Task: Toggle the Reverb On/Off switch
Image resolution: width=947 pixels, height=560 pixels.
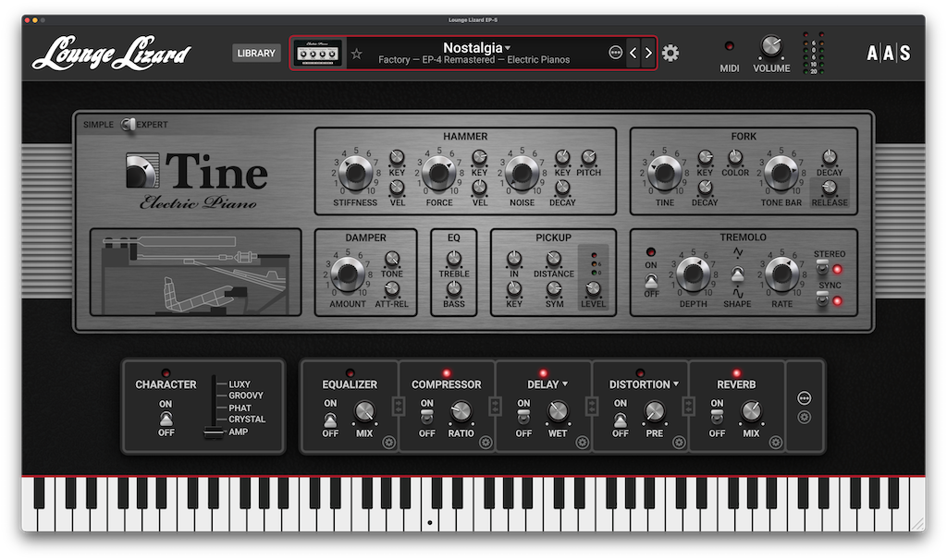Action: 717,416
